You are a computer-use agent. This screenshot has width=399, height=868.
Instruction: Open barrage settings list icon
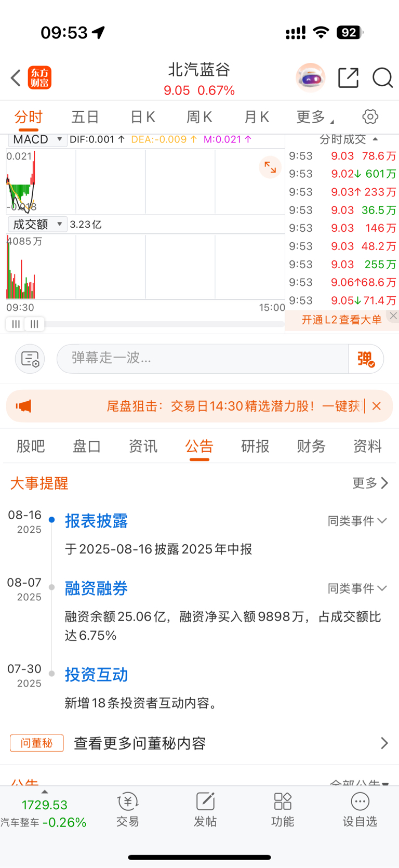(30, 359)
